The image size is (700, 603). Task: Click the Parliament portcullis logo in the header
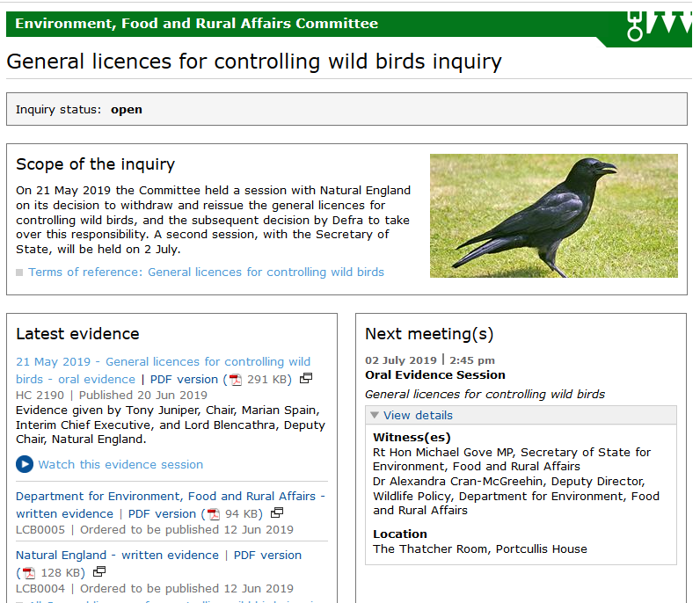(658, 25)
